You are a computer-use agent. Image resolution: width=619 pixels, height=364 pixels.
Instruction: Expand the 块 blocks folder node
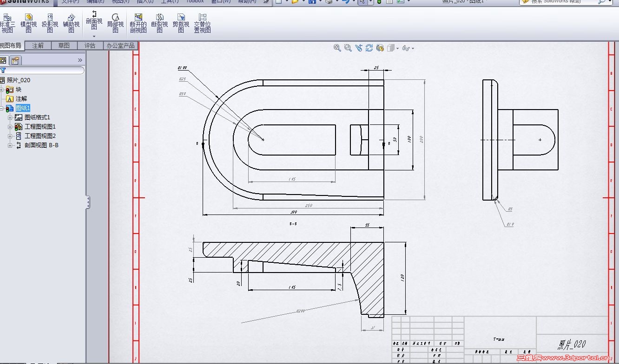(x=1, y=90)
